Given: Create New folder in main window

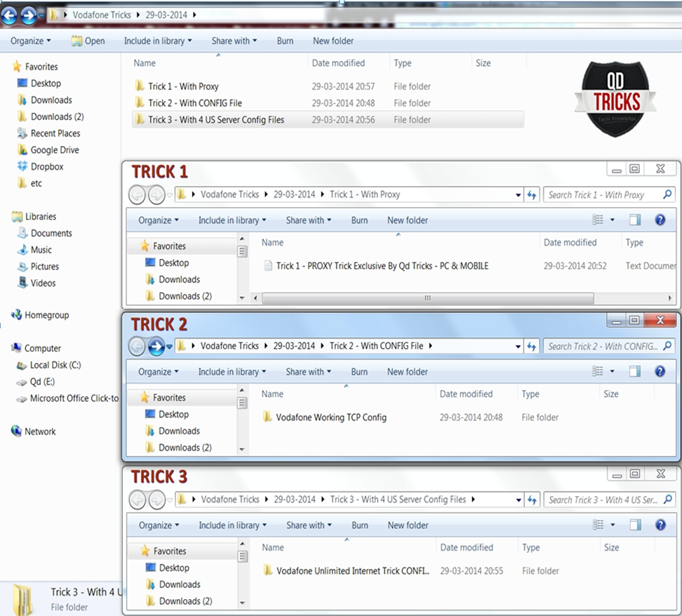Looking at the screenshot, I should (x=333, y=41).
